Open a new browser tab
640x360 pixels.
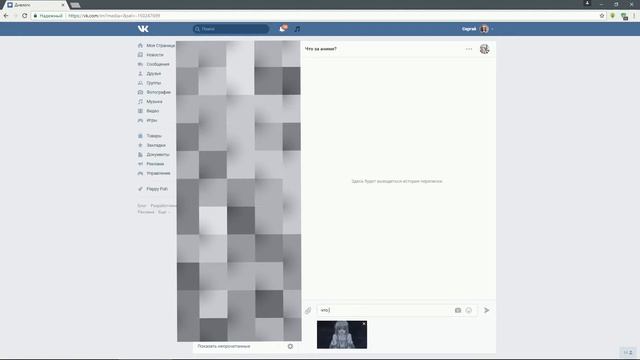[x=75, y=5]
